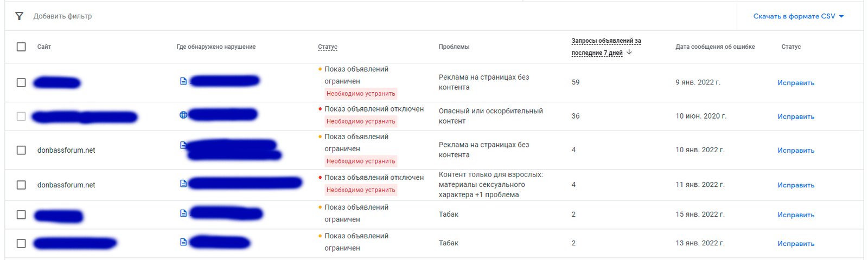The height and width of the screenshot is (260, 868).
Task: Sort by 'Запросы объявлений за последние 7 дней'
Action: coord(606,47)
